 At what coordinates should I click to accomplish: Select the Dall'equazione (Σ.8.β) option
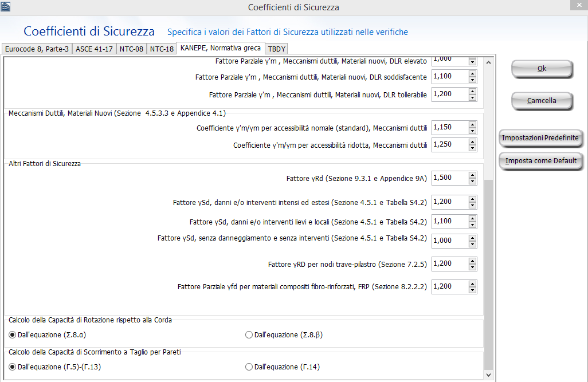pyautogui.click(x=249, y=335)
